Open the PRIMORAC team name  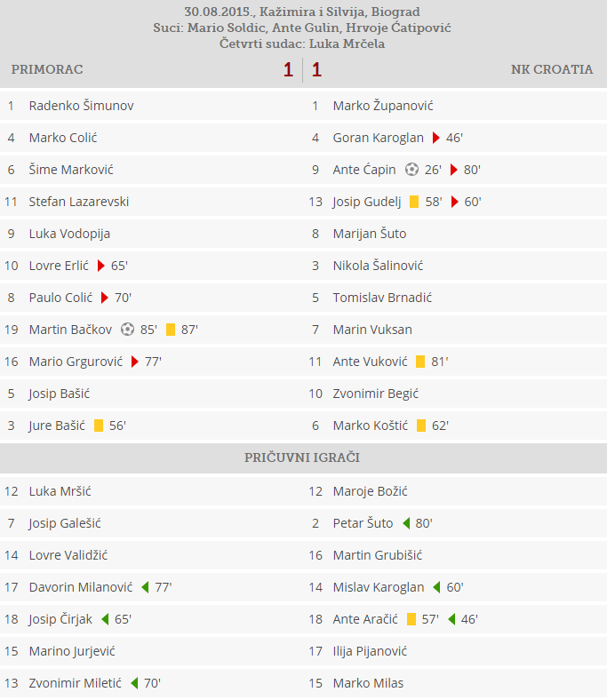click(x=47, y=69)
